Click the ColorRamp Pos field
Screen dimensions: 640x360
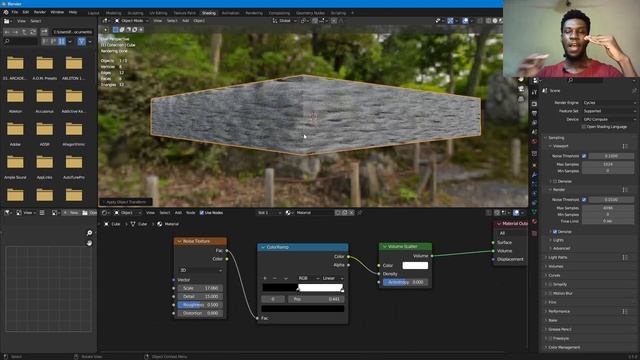pos(316,299)
